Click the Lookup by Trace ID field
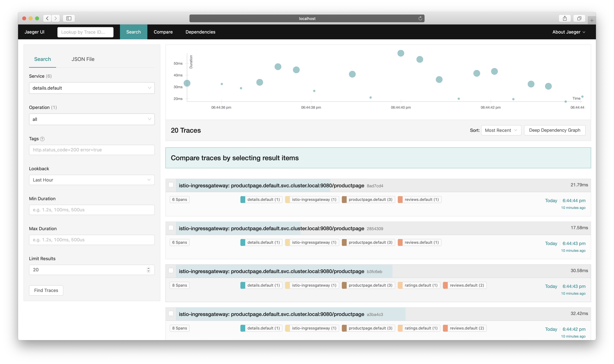The image size is (614, 364). point(85,32)
